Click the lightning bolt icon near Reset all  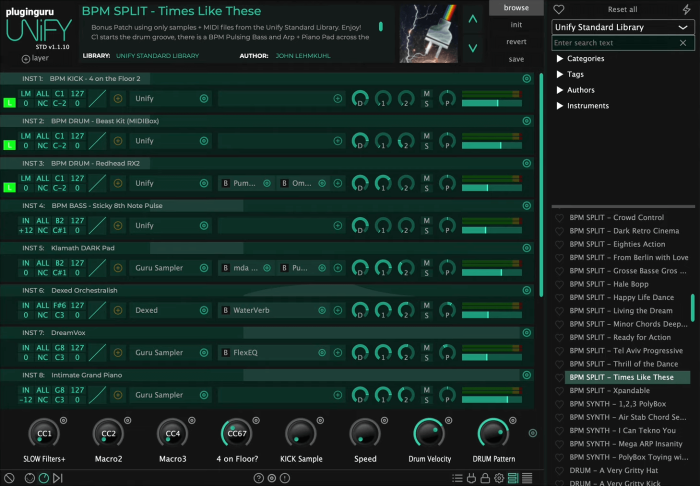[686, 9]
